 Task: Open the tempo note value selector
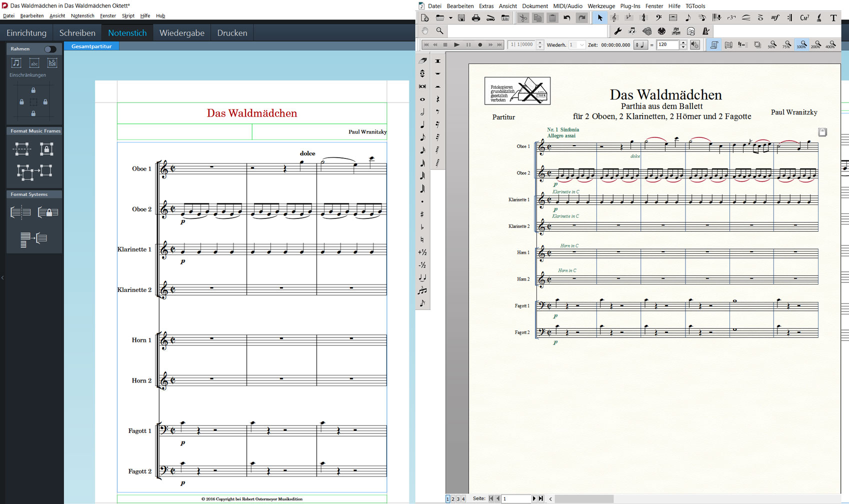(x=640, y=45)
